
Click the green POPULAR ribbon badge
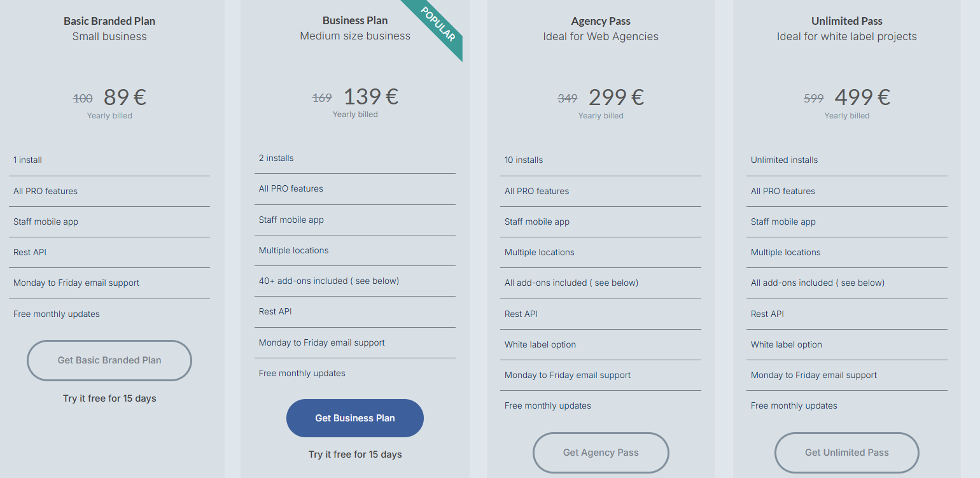tap(438, 25)
